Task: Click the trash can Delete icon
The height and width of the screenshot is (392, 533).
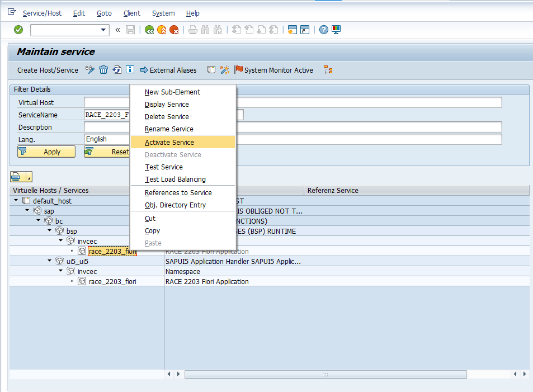Action: (103, 70)
